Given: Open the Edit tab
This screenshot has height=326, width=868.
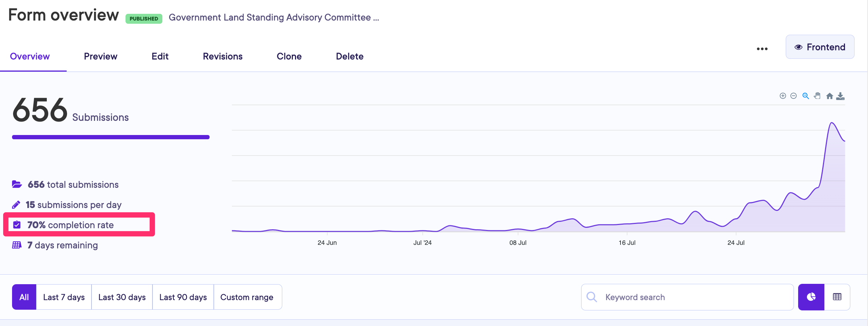Looking at the screenshot, I should pos(160,56).
